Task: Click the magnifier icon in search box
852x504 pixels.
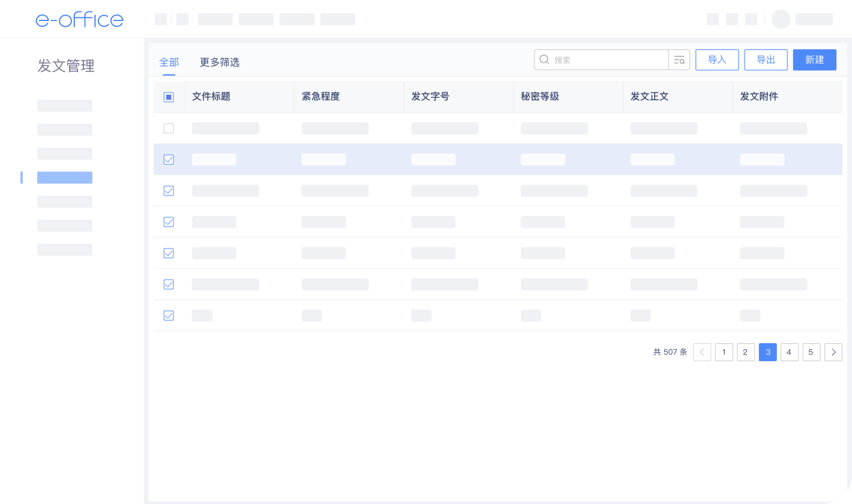Action: [544, 59]
